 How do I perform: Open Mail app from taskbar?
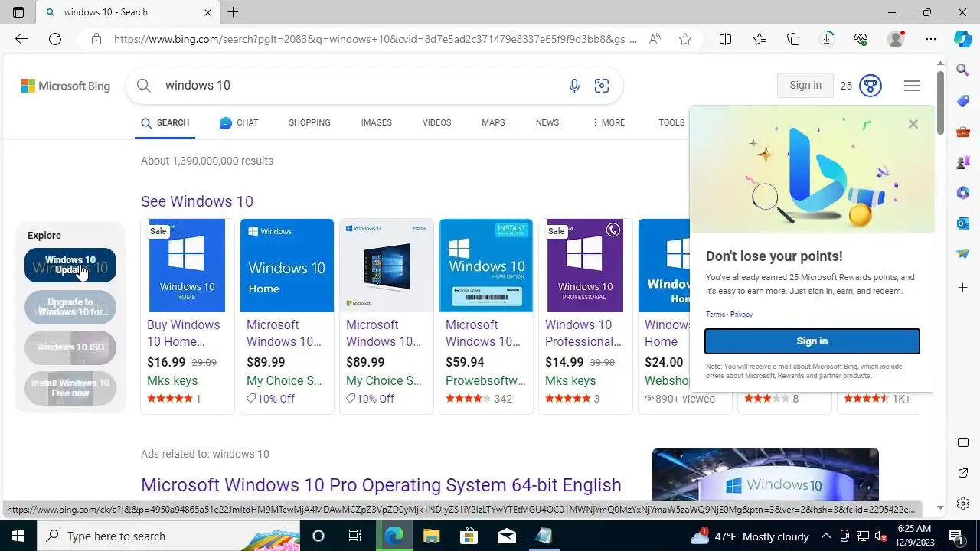506,536
